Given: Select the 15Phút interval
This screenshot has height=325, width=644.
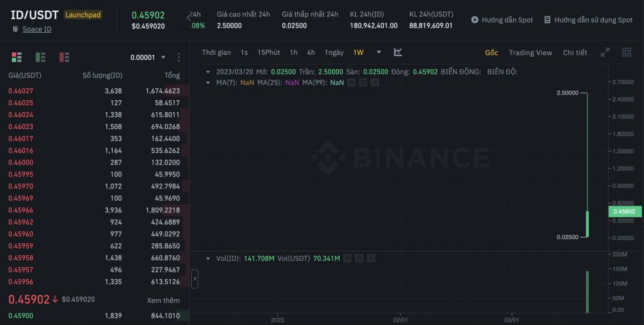Looking at the screenshot, I should click(269, 52).
